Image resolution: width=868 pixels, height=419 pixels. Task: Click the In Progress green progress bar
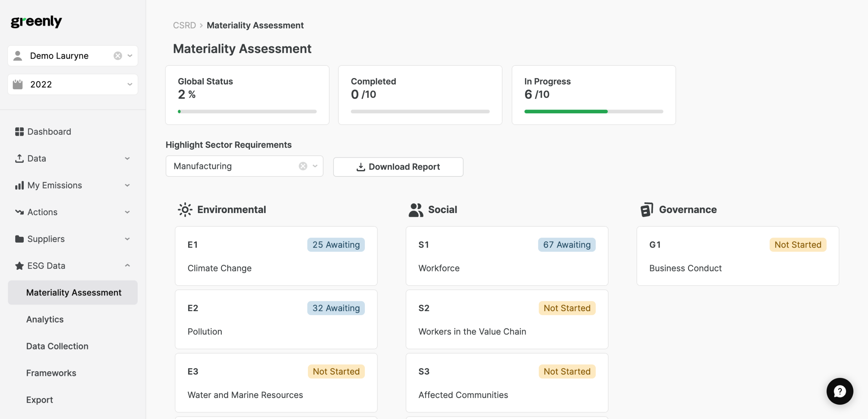[x=566, y=112]
